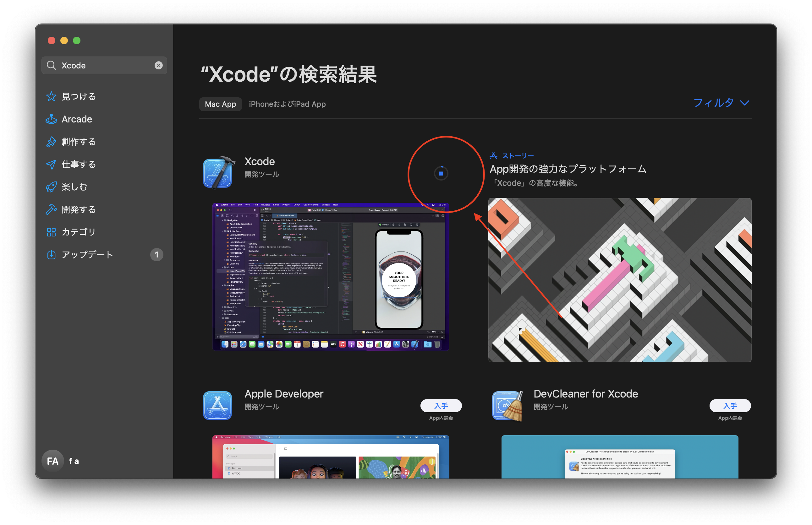This screenshot has width=812, height=525.
Task: Minimize the App Store window
Action: 64,41
